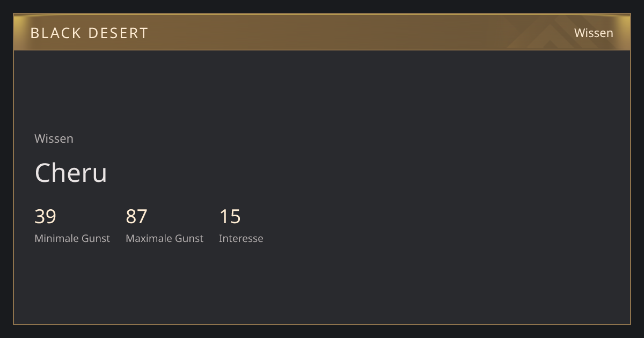Click the number 39 value
Viewport: 644px width, 338px height.
click(x=45, y=216)
